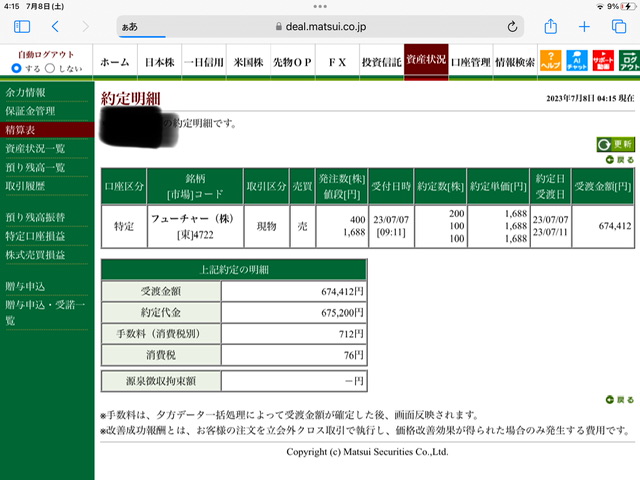The height and width of the screenshot is (480, 640).
Task: Select auto logout 'しない' radio button
Action: (50, 68)
